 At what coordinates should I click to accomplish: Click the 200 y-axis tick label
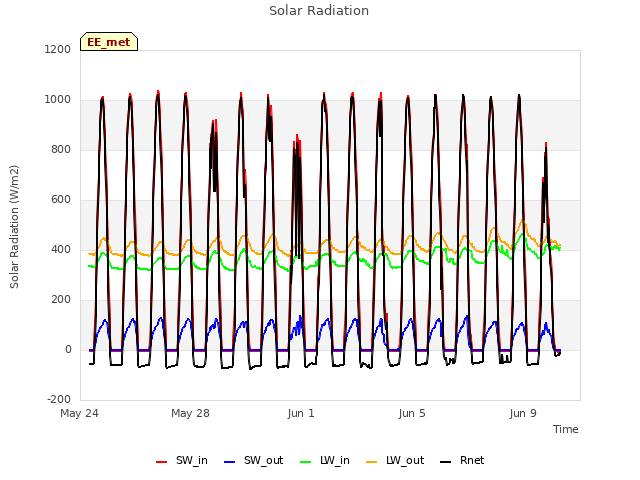click(x=61, y=300)
